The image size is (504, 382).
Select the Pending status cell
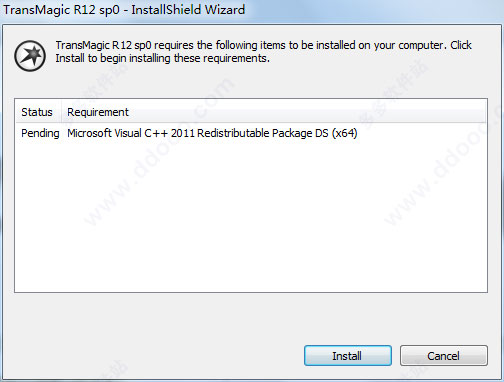40,133
